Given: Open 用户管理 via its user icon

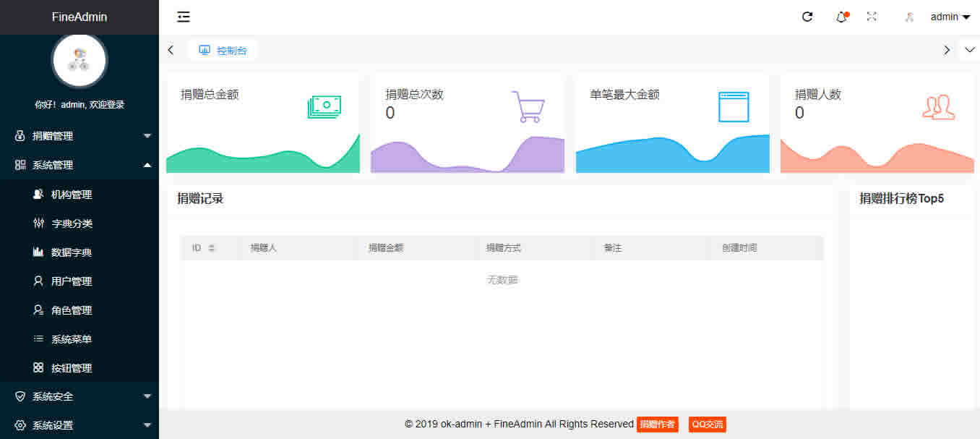Looking at the screenshot, I should pos(38,281).
